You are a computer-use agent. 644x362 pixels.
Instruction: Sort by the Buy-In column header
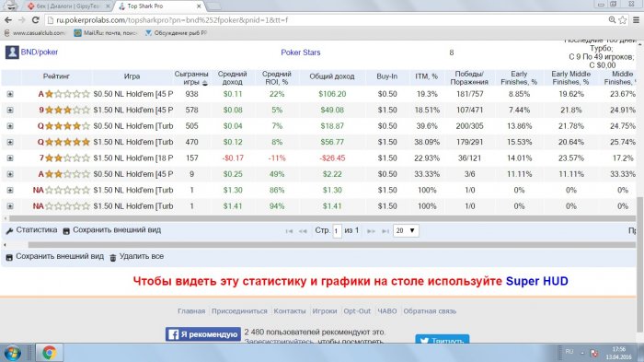pyautogui.click(x=387, y=76)
